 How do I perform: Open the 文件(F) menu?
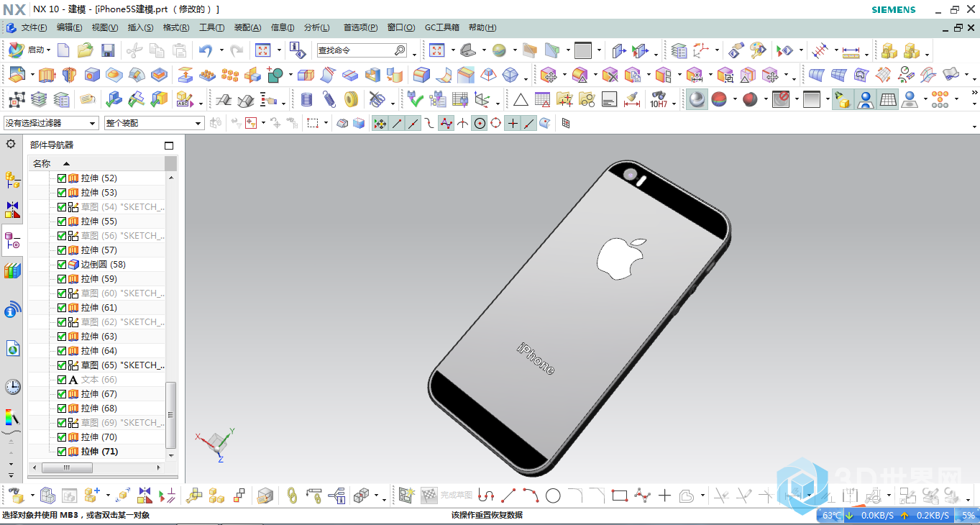[x=34, y=27]
